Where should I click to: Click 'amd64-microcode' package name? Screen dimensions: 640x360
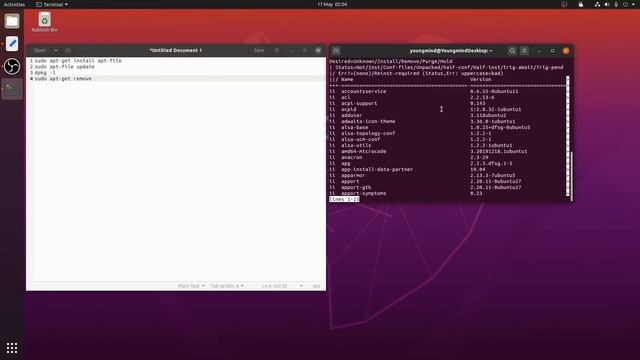(364, 151)
